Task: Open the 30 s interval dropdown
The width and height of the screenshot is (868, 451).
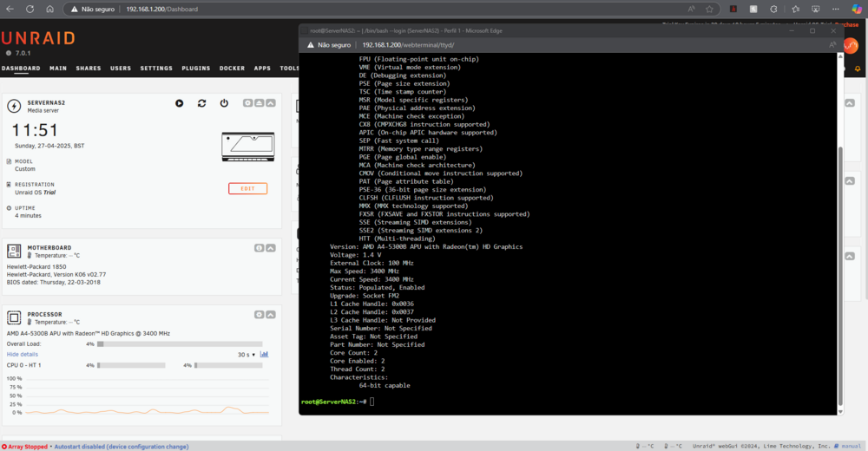Action: pos(247,355)
